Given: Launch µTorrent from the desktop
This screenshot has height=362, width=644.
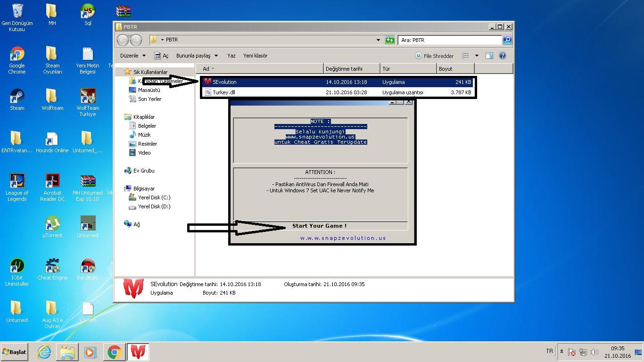Looking at the screenshot, I should tap(52, 227).
